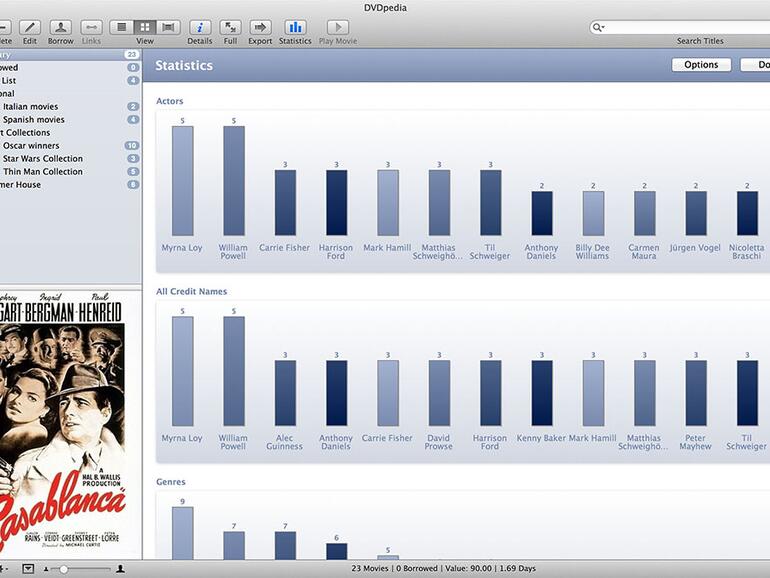Click the Options button
770x578 pixels.
(701, 65)
